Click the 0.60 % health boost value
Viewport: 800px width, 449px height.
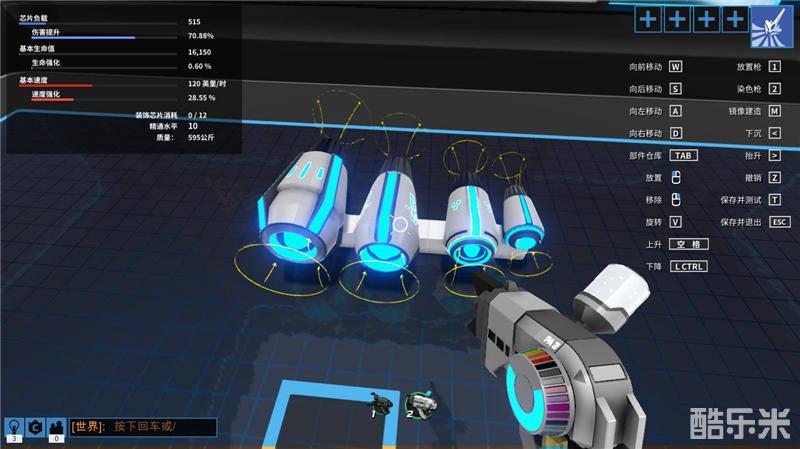[x=199, y=66]
